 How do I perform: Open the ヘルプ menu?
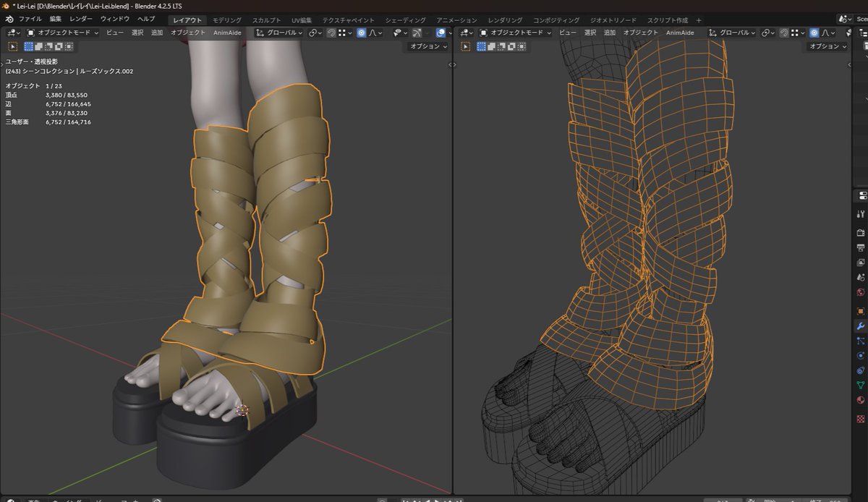[146, 19]
